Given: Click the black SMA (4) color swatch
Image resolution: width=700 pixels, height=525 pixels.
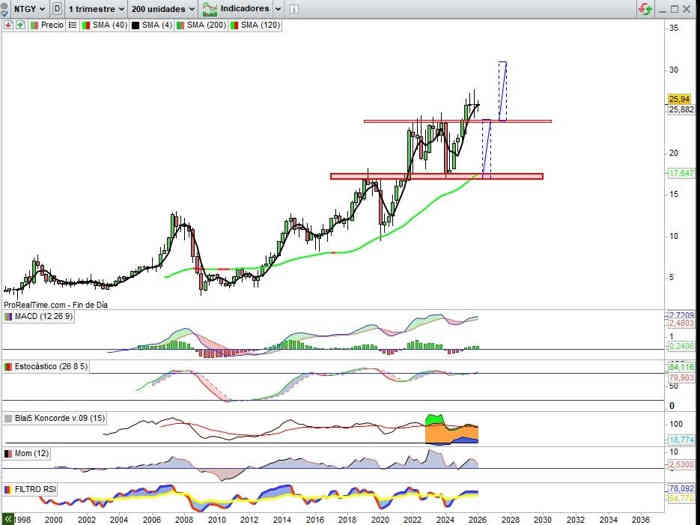Looking at the screenshot, I should tap(134, 24).
